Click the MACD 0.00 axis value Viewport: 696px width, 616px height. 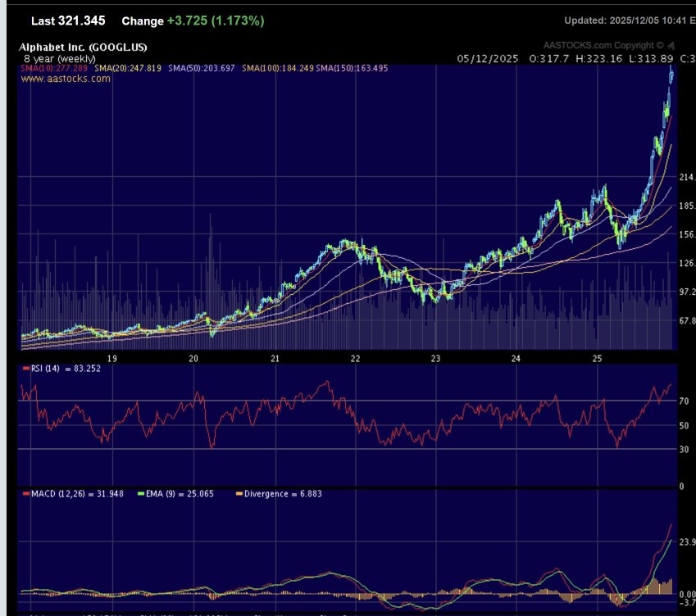pyautogui.click(x=687, y=594)
